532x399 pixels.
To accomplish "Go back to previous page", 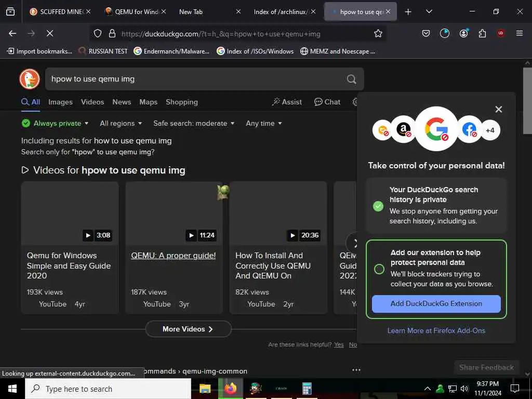I will coord(12,33).
